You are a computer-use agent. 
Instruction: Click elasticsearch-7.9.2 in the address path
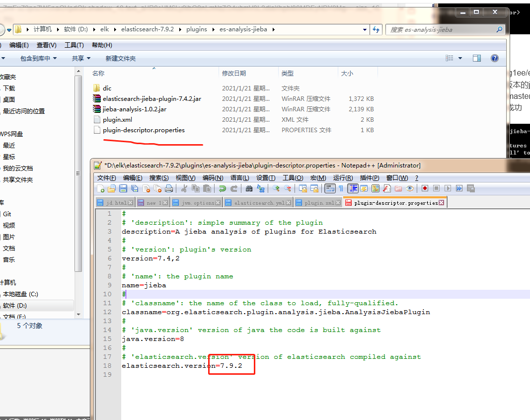point(148,29)
